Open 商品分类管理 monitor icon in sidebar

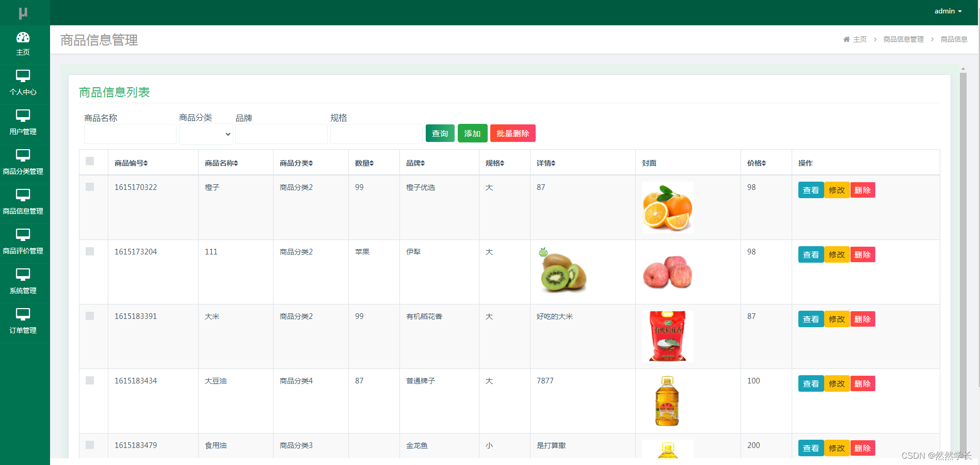click(23, 155)
